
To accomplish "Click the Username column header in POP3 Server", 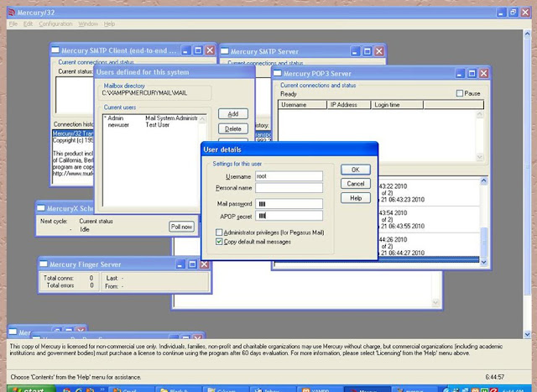I will click(302, 105).
